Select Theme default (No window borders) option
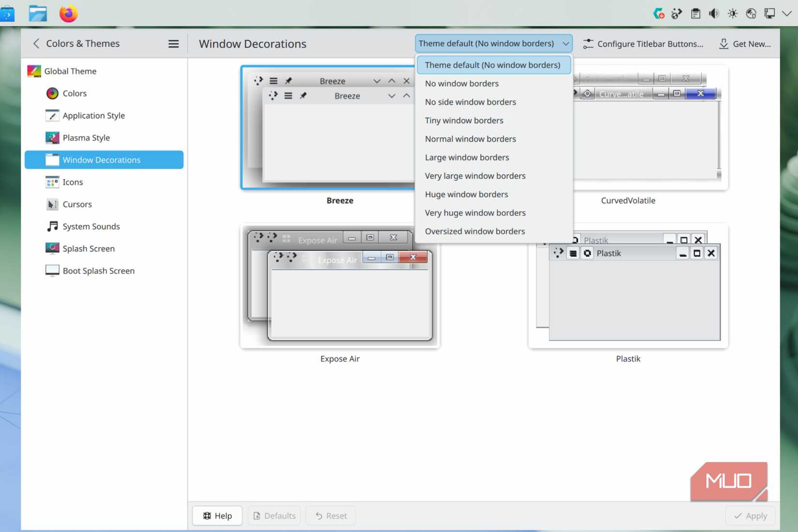 click(494, 65)
